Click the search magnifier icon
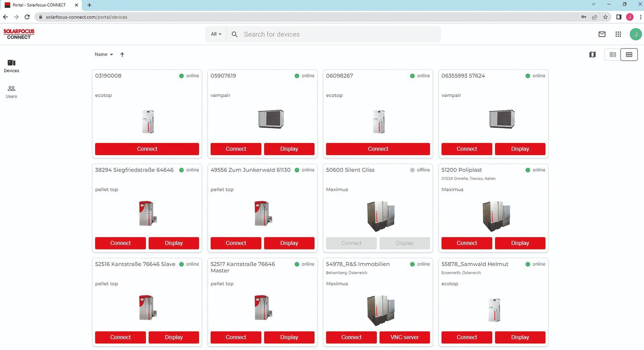Screen dimensions: 644x350 [234, 34]
